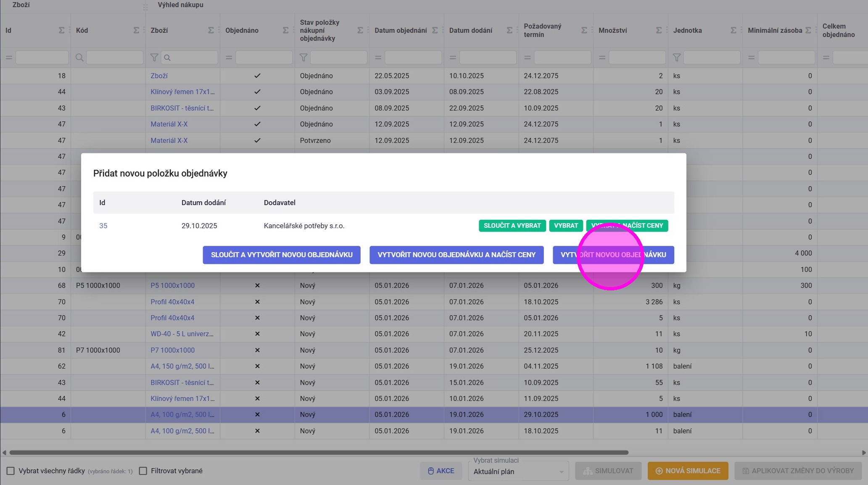
Task: Click Výhled nákupu panel header
Action: coord(180,5)
